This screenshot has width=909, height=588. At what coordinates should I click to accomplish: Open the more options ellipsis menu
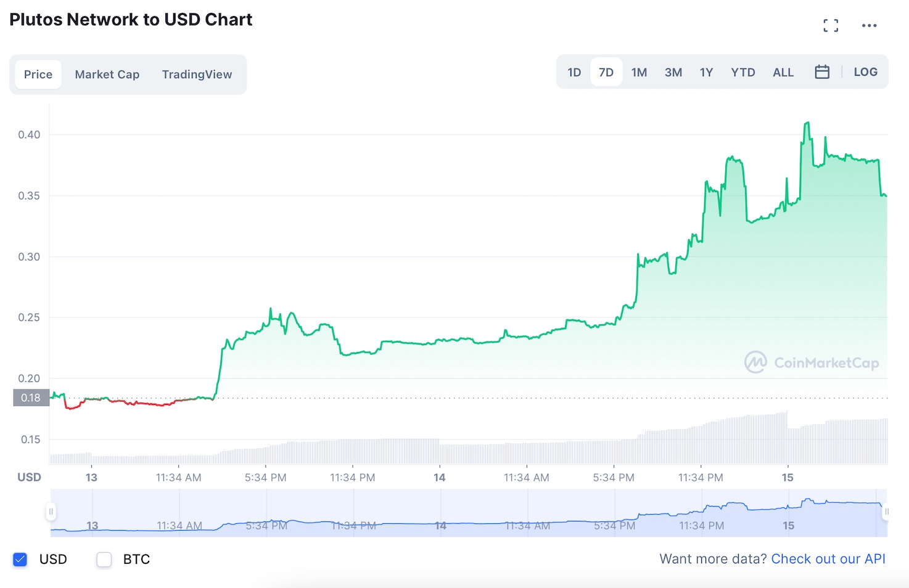(870, 25)
